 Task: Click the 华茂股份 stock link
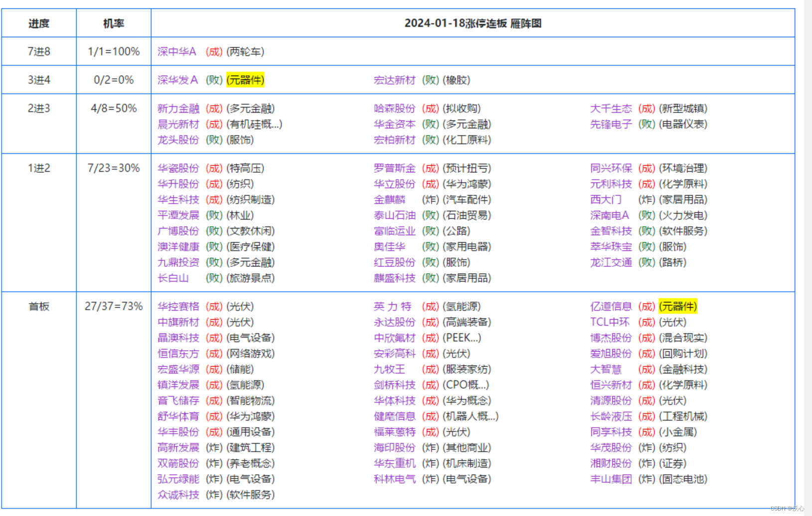point(611,448)
